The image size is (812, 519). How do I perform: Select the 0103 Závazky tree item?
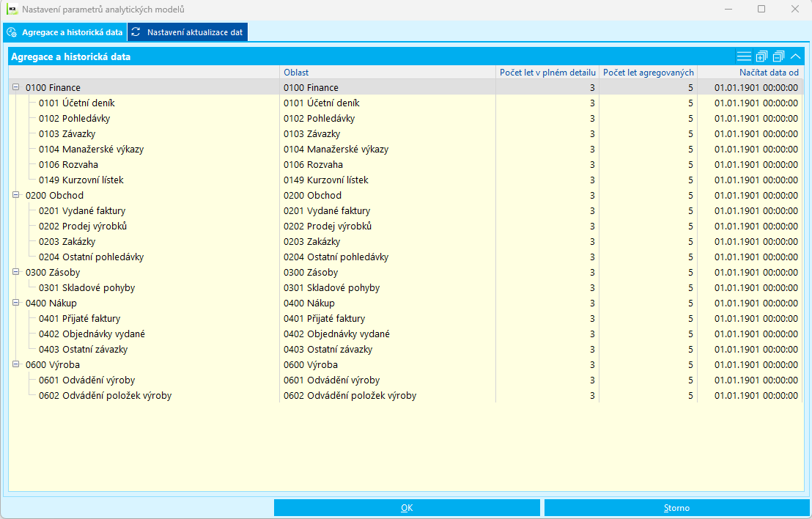67,133
